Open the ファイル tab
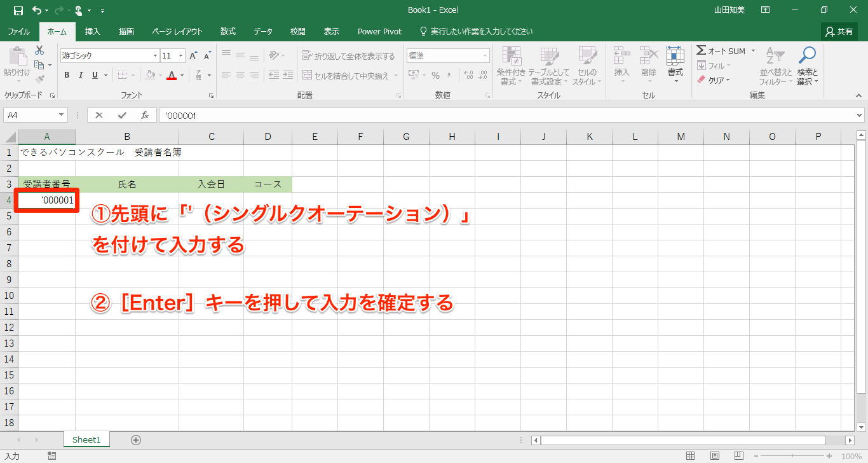This screenshot has height=463, width=868. tap(19, 31)
